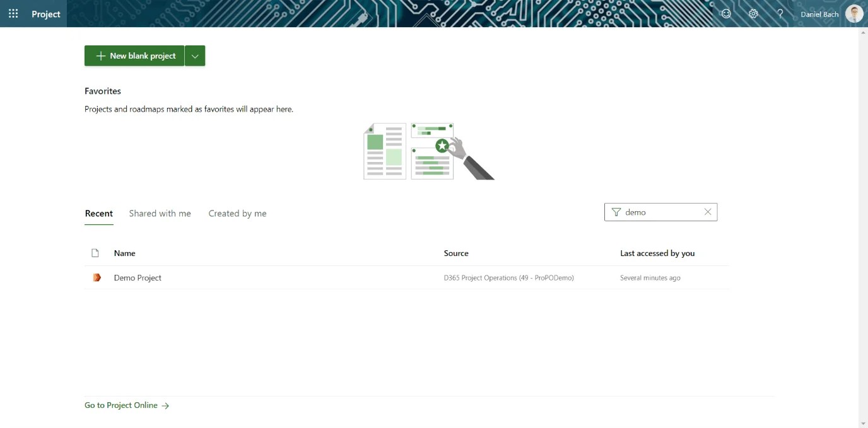Image resolution: width=868 pixels, height=428 pixels.
Task: Open the Demo Project row
Action: coord(407,277)
